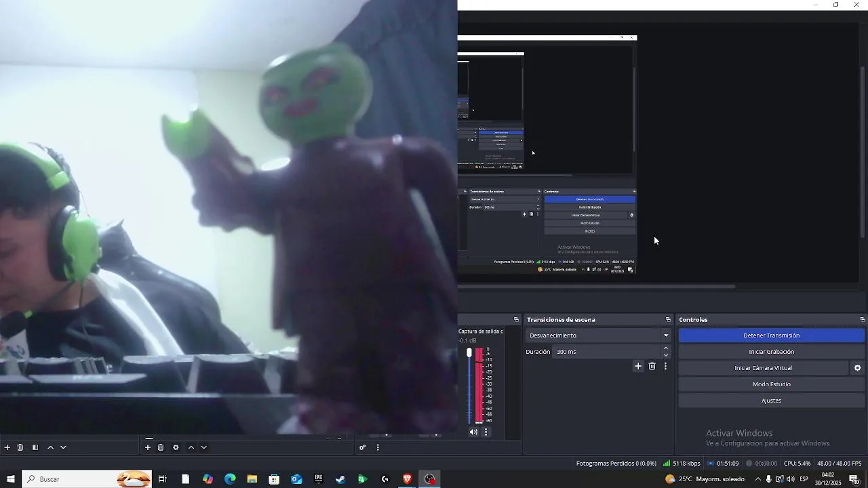This screenshot has width=868, height=488.
Task: Open Microsoft Store from the taskbar
Action: pyautogui.click(x=274, y=479)
